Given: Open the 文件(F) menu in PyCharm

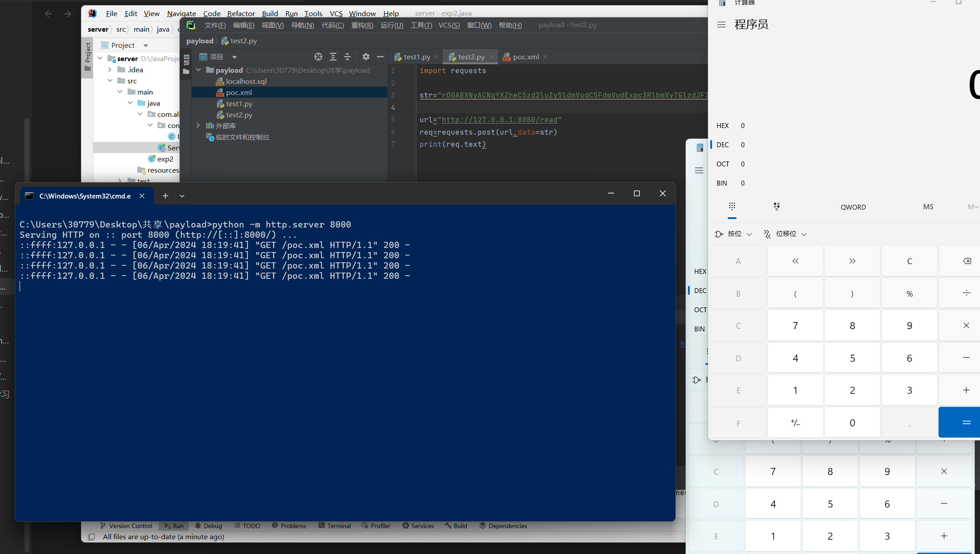Looking at the screenshot, I should pyautogui.click(x=215, y=25).
